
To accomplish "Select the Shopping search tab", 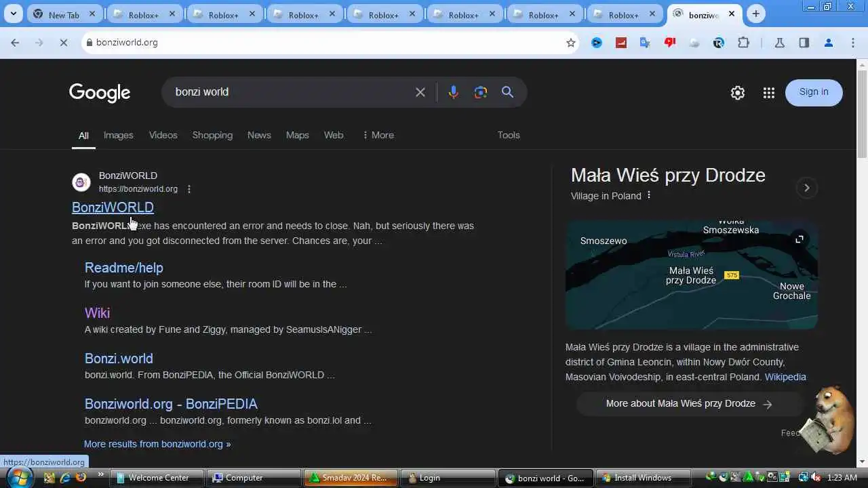I will [212, 135].
